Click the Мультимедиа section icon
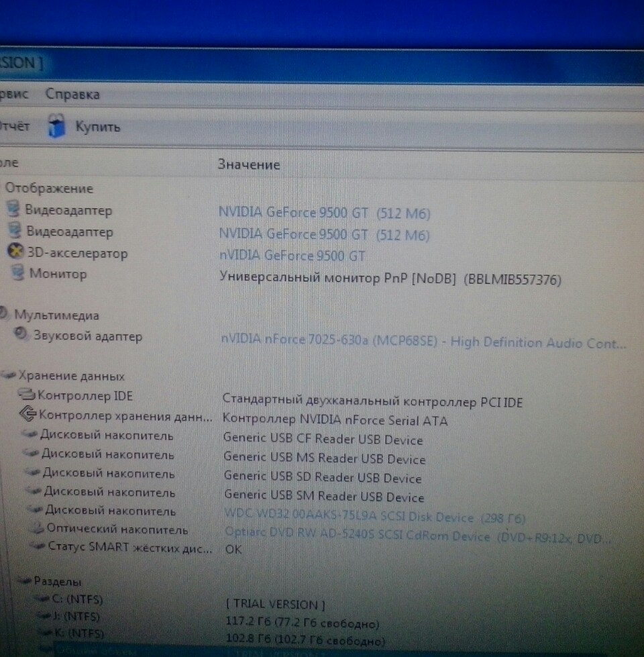The height and width of the screenshot is (657, 644). coord(4,313)
